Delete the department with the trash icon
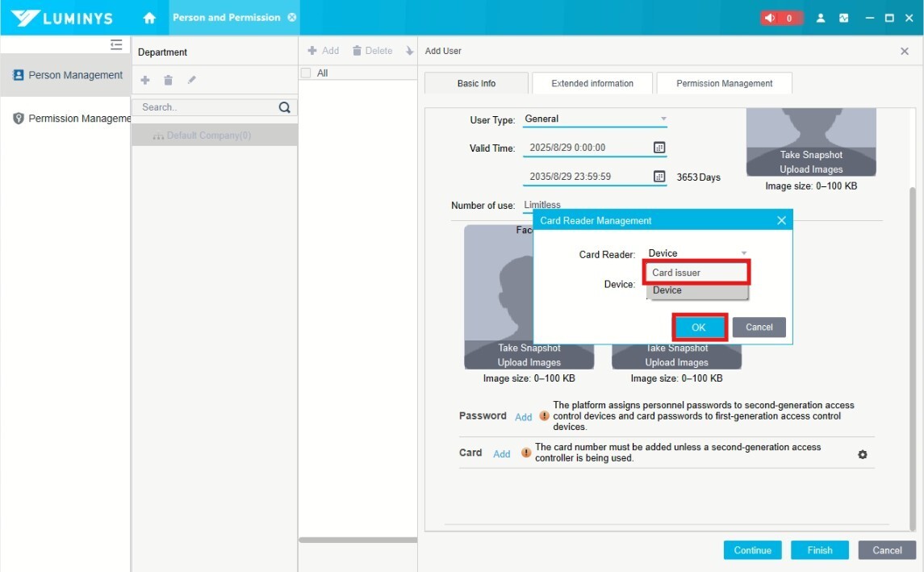The height and width of the screenshot is (572, 924). click(x=168, y=80)
